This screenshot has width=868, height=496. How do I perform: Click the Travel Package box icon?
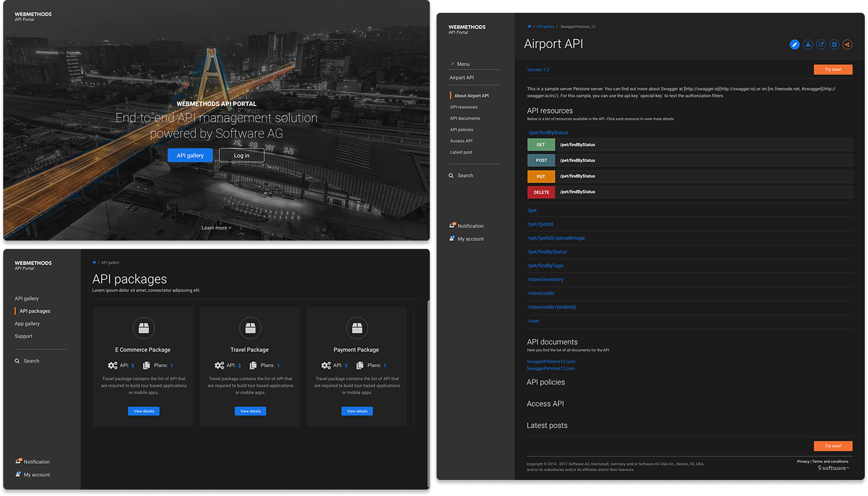pyautogui.click(x=250, y=328)
